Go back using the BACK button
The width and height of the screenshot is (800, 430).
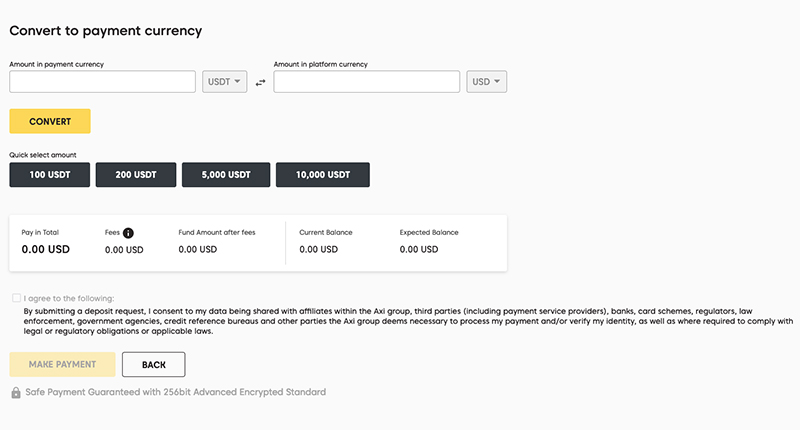coord(154,365)
